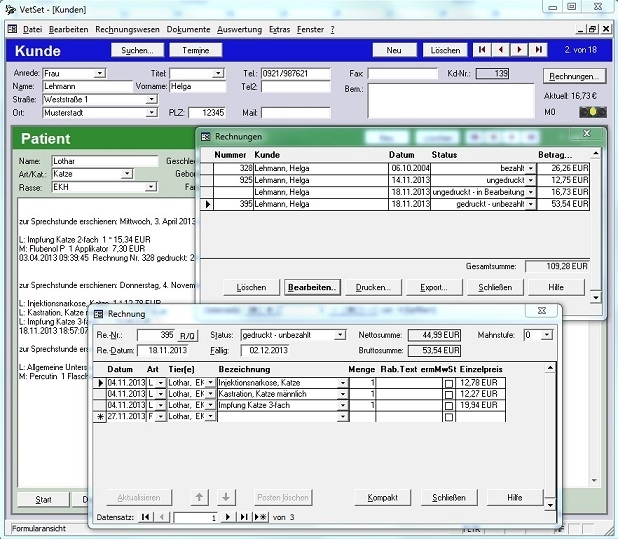Open the Auswertung menu

[239, 29]
